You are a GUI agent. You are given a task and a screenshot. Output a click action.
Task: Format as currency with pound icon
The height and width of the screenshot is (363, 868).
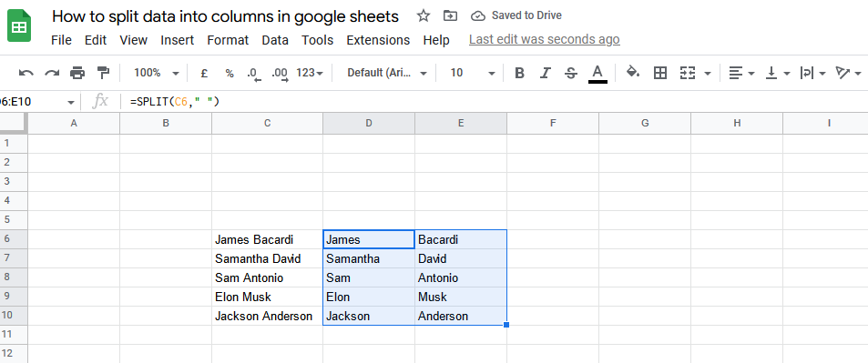204,73
